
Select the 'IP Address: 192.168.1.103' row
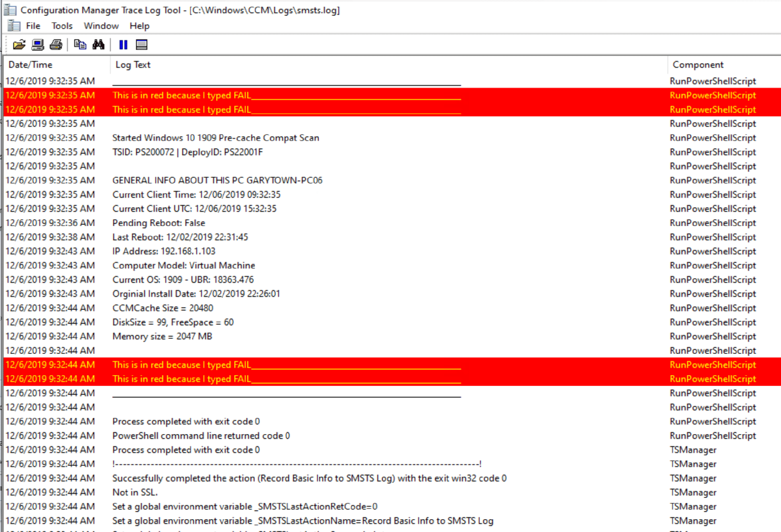(x=164, y=251)
